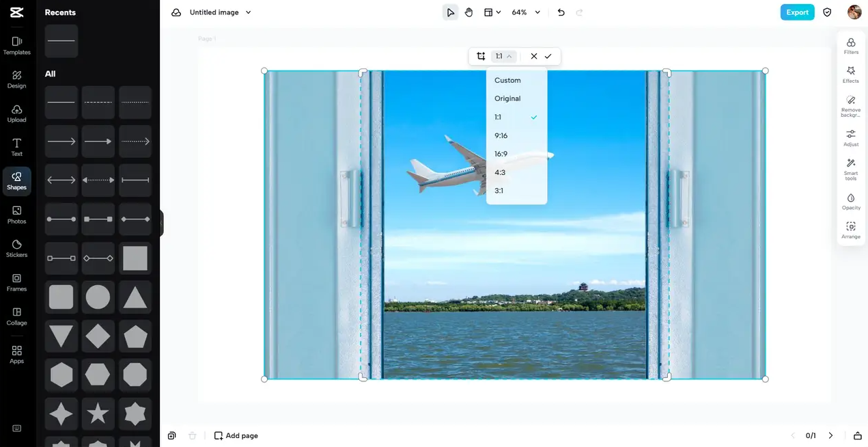The width and height of the screenshot is (868, 447).
Task: Select the hand pan tool
Action: (x=468, y=12)
